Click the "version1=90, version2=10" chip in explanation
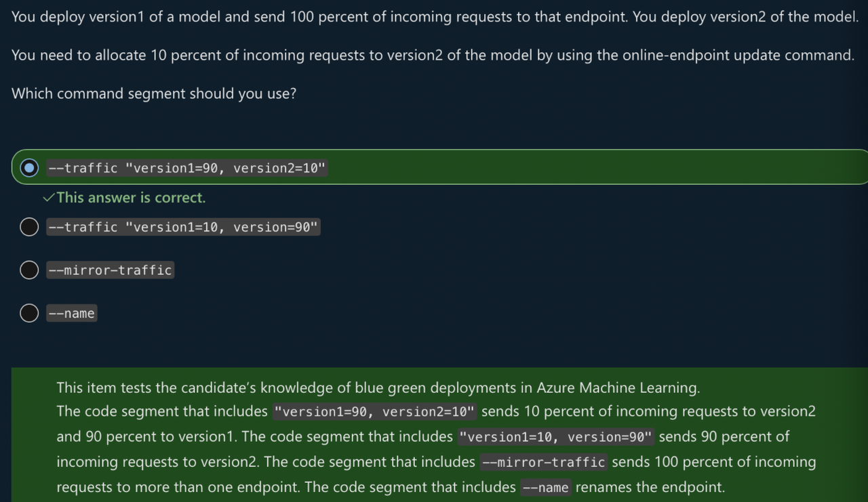The height and width of the screenshot is (502, 868). tap(374, 411)
